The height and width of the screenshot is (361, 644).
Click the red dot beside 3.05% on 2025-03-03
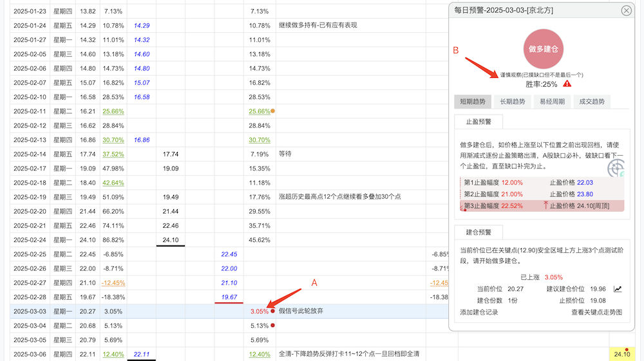tap(272, 311)
